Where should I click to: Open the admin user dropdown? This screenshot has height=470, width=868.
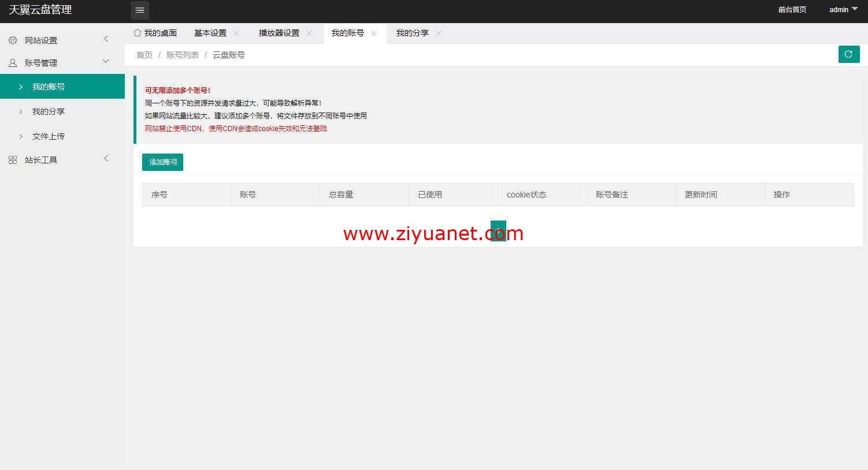844,10
